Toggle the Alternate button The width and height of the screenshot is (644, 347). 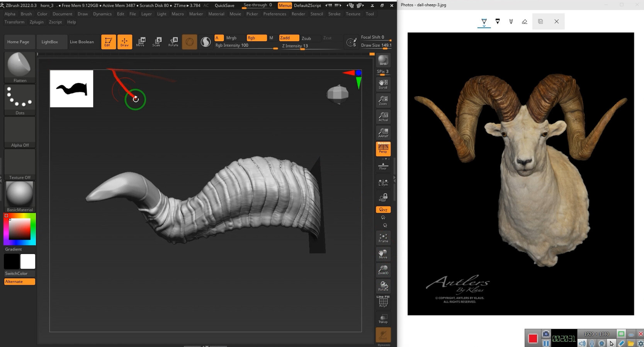tap(20, 282)
